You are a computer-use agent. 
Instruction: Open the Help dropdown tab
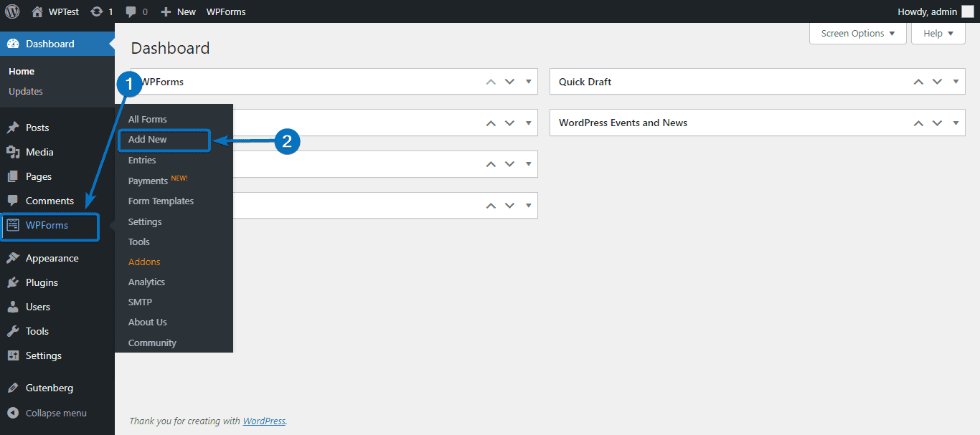(938, 33)
